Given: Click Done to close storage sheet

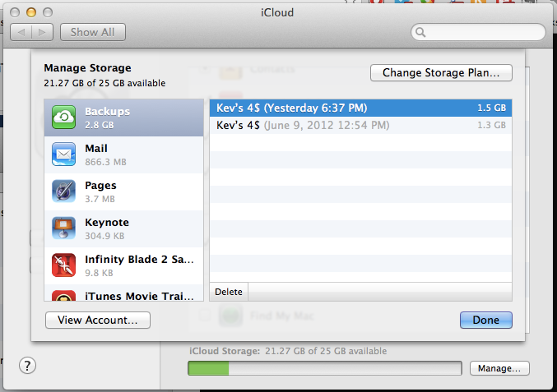Looking at the screenshot, I should [486, 320].
